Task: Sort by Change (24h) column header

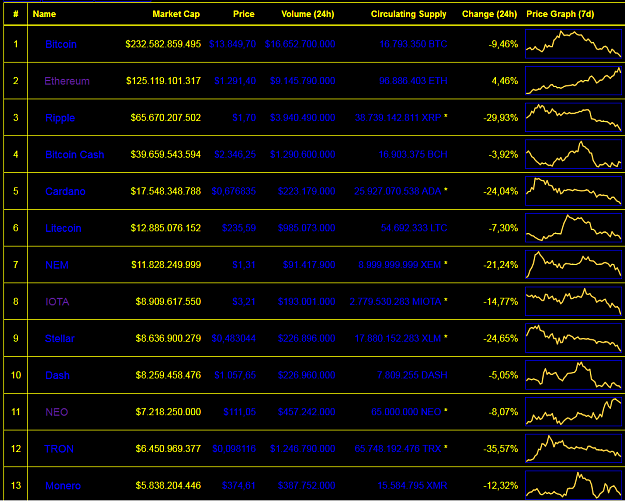Action: [x=489, y=14]
